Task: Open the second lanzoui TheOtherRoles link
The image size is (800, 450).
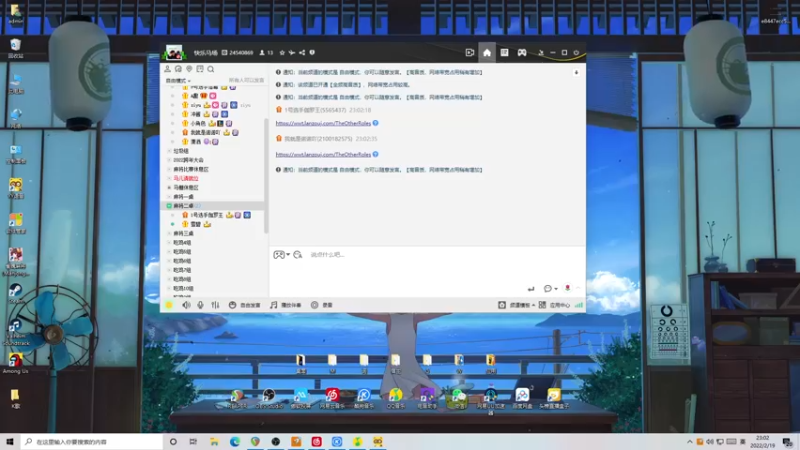Action: click(x=323, y=154)
